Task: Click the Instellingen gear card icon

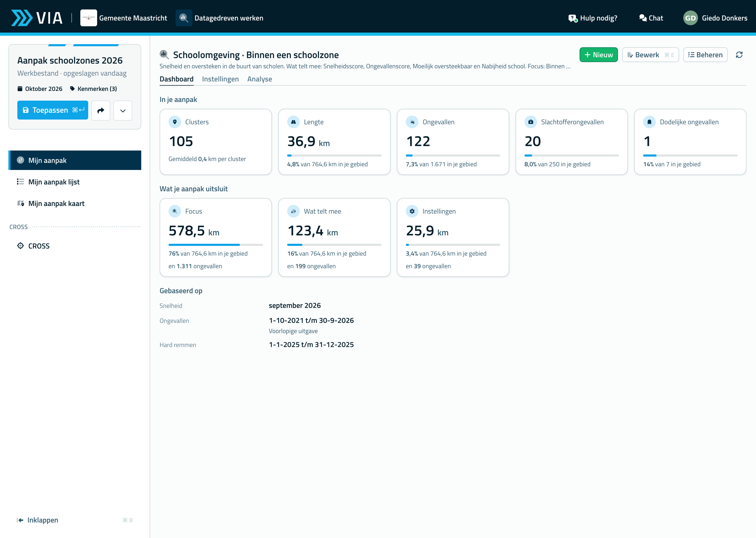Action: click(412, 211)
